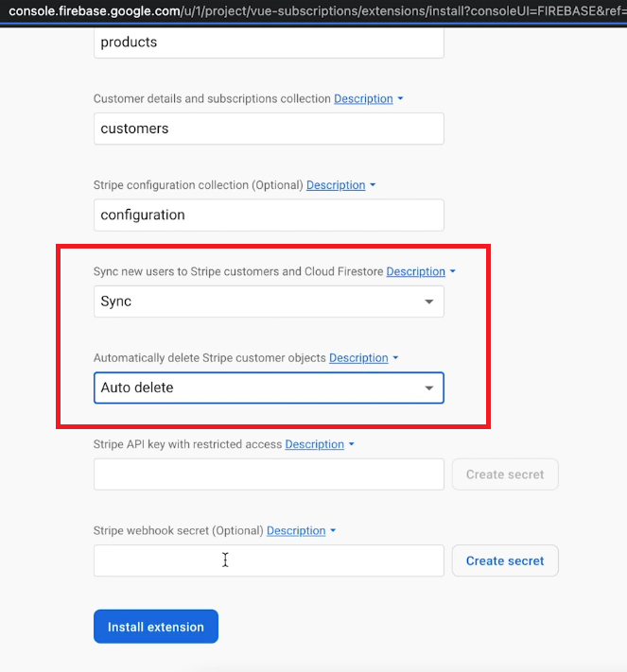The width and height of the screenshot is (627, 672).
Task: Open the Sync new users dropdown
Action: pos(269,302)
